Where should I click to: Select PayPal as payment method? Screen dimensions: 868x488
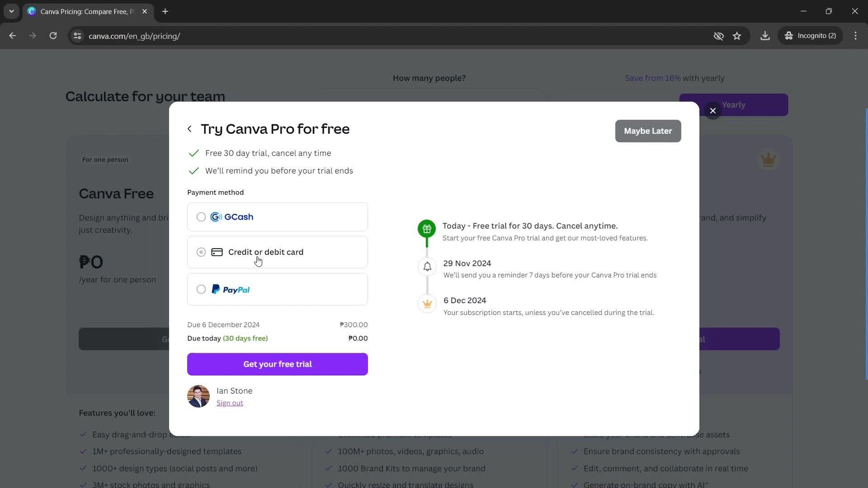201,290
